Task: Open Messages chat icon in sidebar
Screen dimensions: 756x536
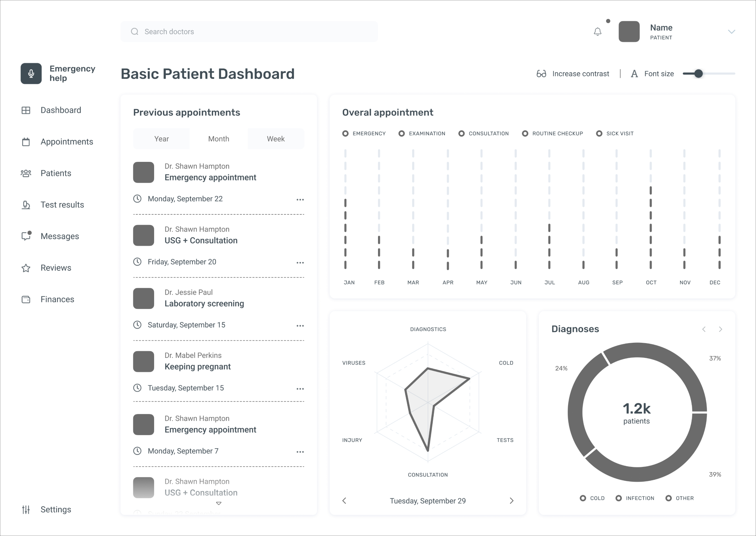Action: click(26, 236)
